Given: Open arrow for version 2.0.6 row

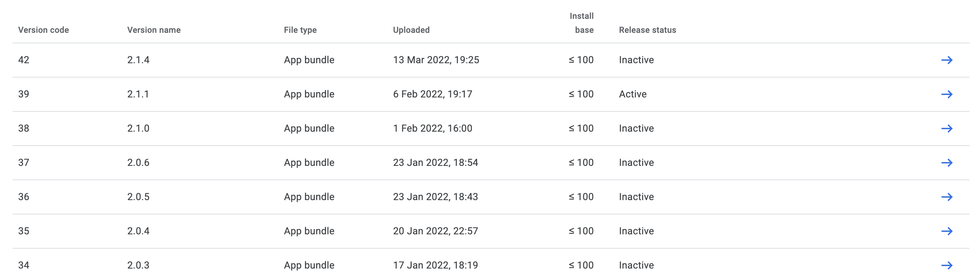Looking at the screenshot, I should [x=946, y=163].
